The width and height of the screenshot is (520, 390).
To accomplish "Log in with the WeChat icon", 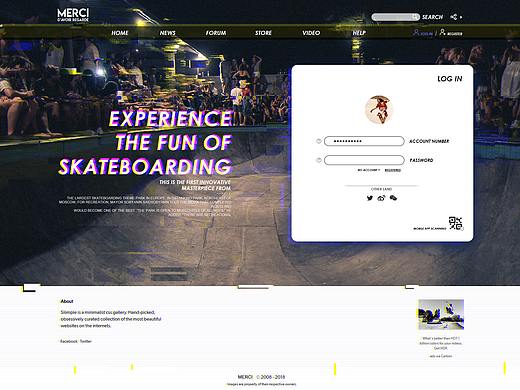I will (x=393, y=198).
